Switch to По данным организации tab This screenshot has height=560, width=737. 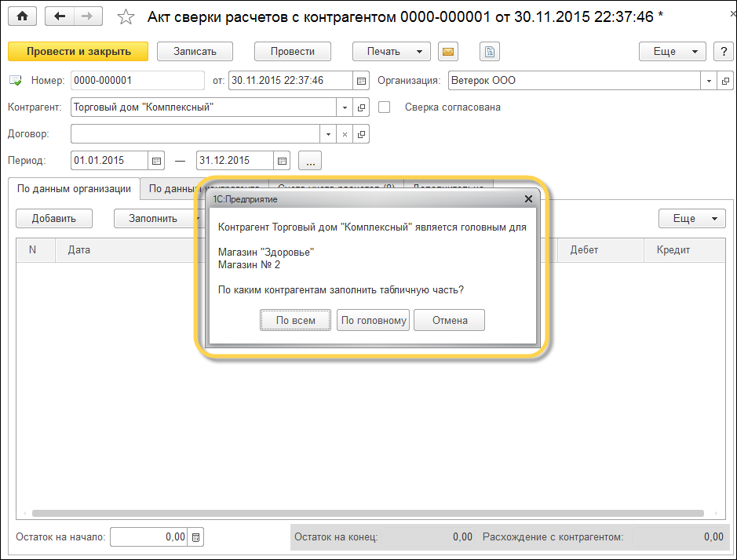75,189
